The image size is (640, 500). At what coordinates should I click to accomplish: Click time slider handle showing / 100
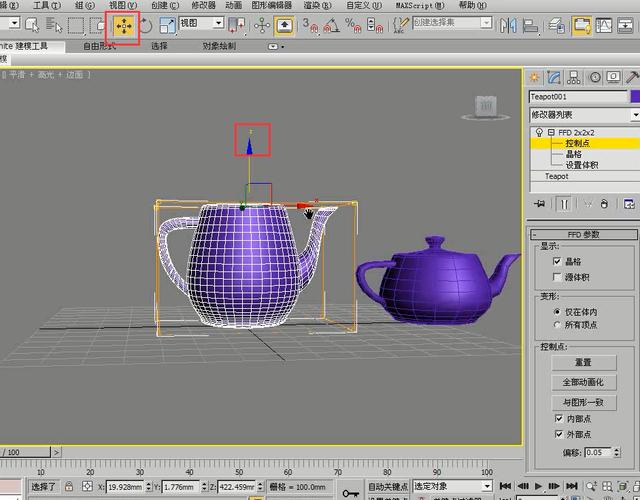(25, 452)
